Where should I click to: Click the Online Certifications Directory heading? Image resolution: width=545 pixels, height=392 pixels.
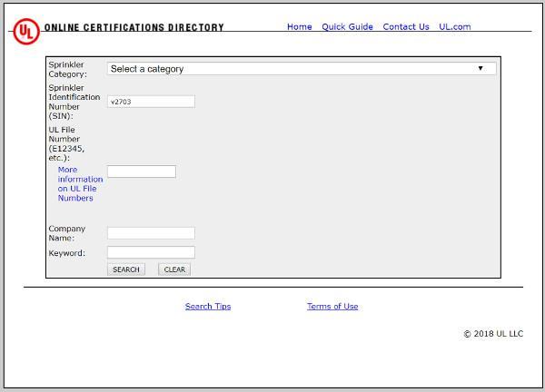click(134, 27)
